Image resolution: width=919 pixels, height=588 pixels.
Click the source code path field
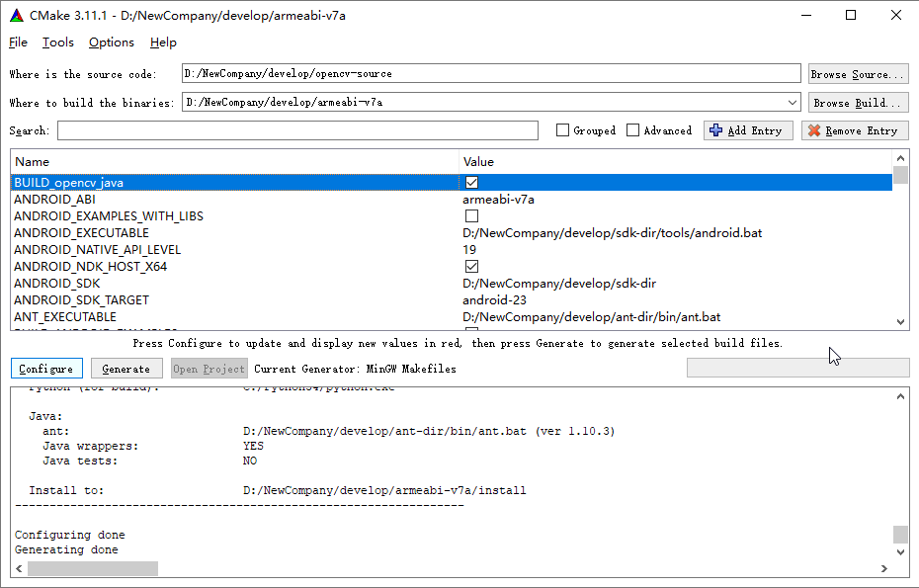(x=491, y=73)
